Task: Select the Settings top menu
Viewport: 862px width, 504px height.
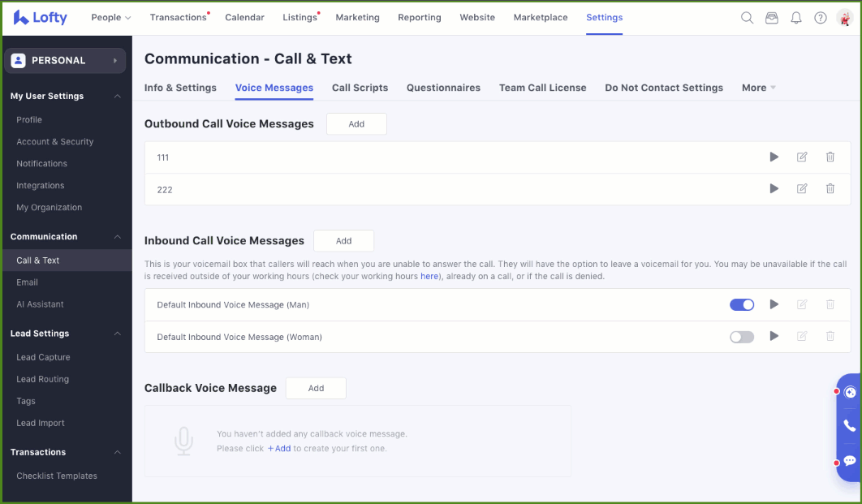Action: 604,18
